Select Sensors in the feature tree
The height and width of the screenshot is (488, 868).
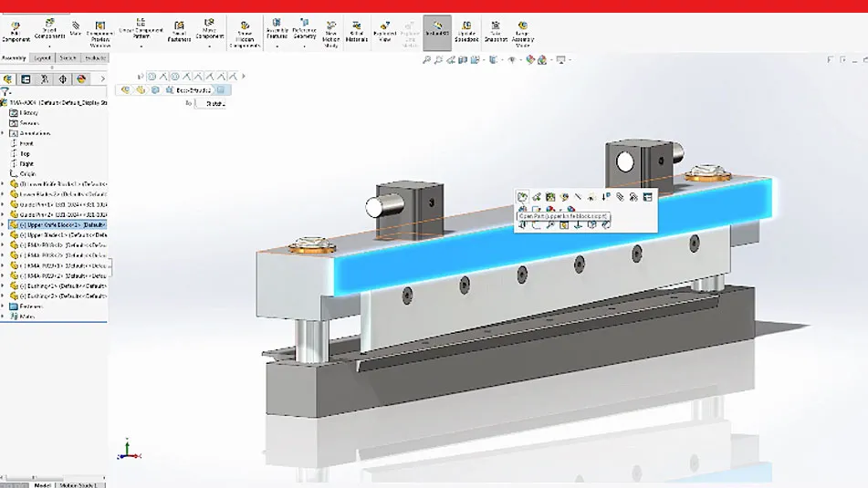(x=25, y=123)
